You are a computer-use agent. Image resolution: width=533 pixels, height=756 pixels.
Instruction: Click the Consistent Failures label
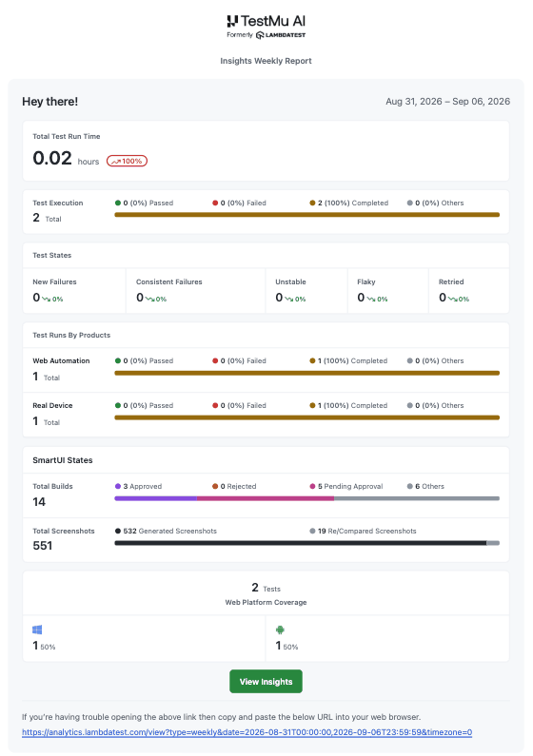coord(168,281)
